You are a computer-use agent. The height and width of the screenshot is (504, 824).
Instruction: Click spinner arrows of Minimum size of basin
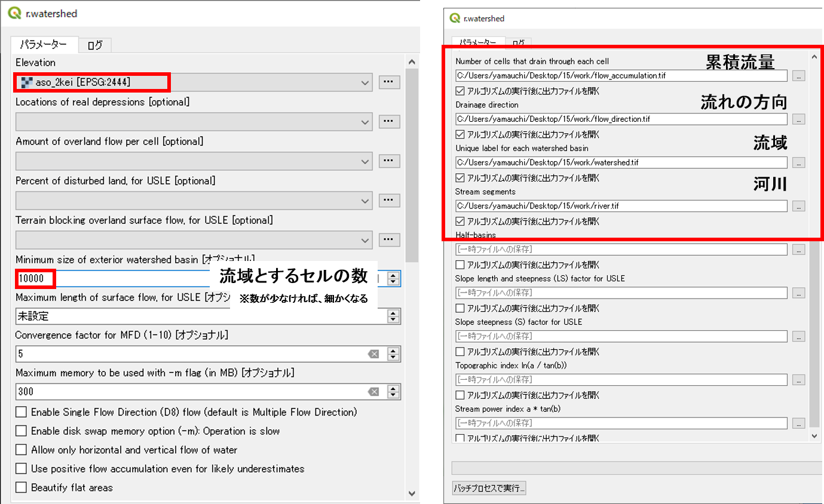393,278
